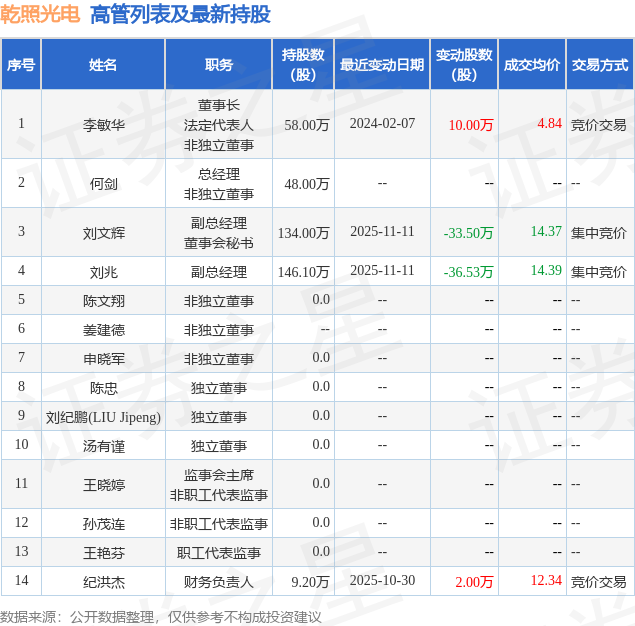Select the name 李敏华

(104, 125)
